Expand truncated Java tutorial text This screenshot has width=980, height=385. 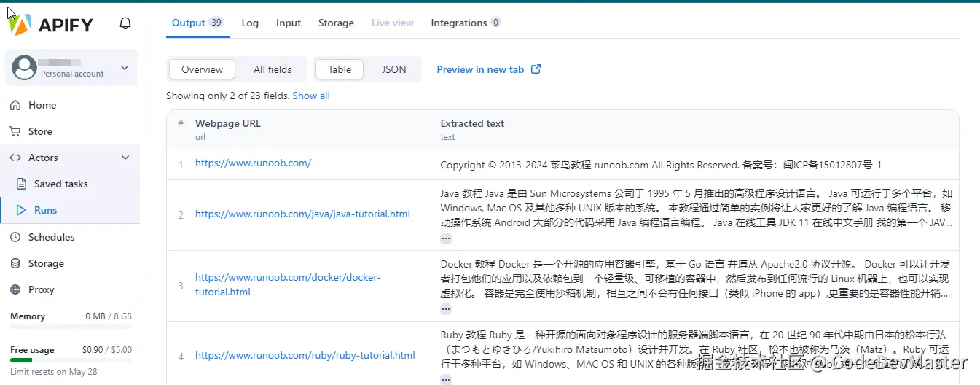446,238
